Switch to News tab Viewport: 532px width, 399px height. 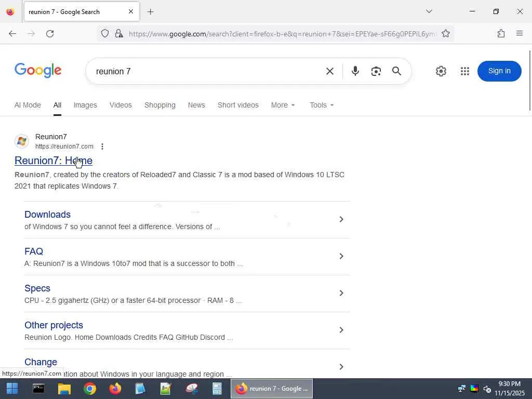point(196,105)
